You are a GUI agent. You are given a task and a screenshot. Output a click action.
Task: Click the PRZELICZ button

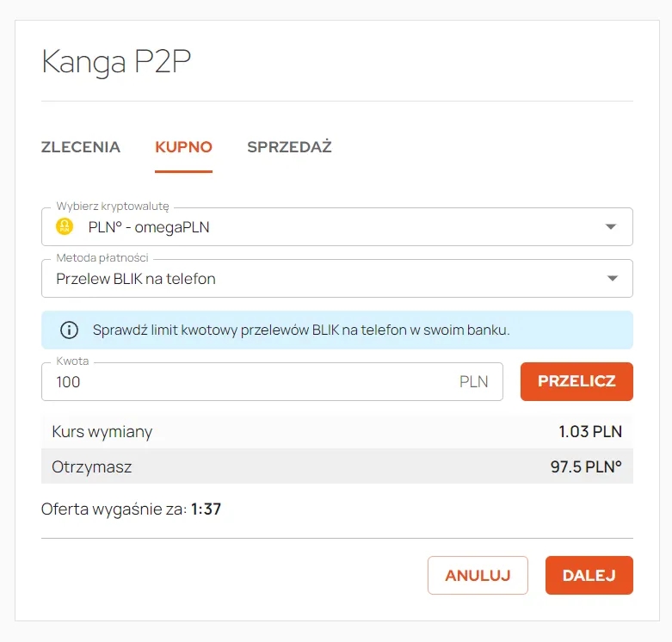coord(576,381)
